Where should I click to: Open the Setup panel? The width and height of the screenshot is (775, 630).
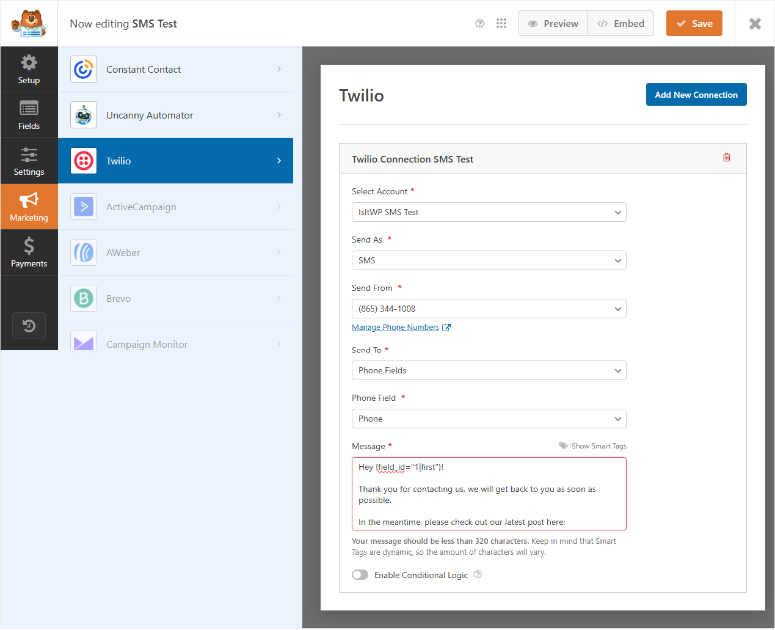click(29, 69)
